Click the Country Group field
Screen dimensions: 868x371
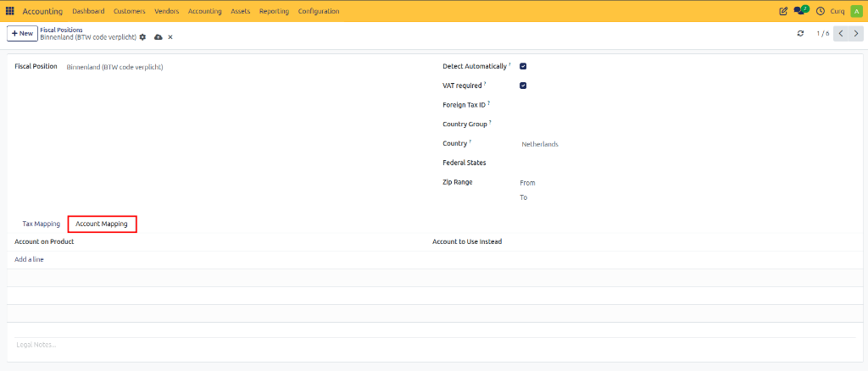tap(687, 125)
